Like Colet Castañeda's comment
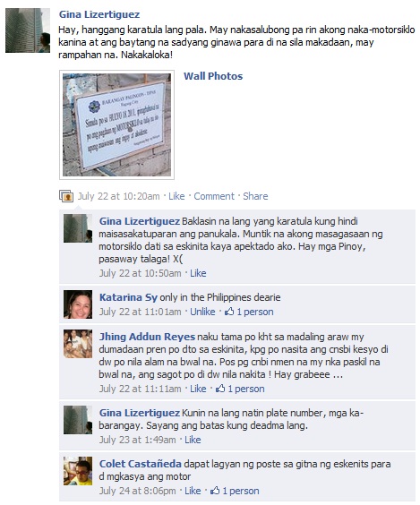This screenshot has width=420, height=505. coord(193,491)
